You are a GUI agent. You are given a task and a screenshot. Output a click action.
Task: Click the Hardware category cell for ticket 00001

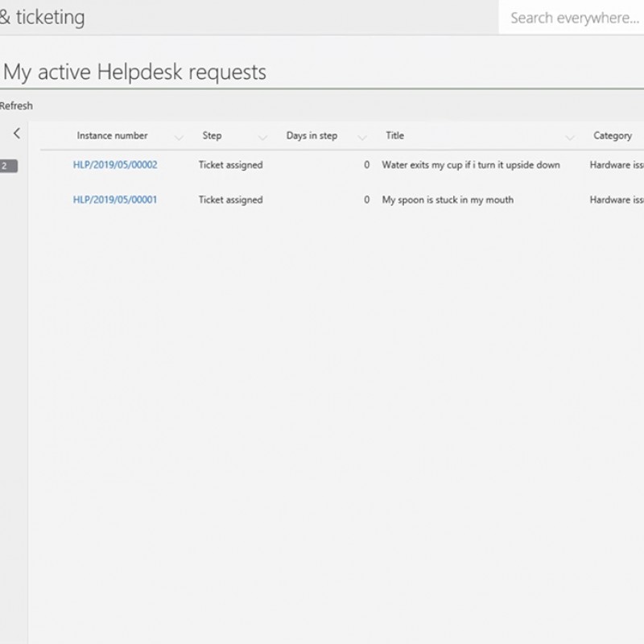tap(616, 200)
